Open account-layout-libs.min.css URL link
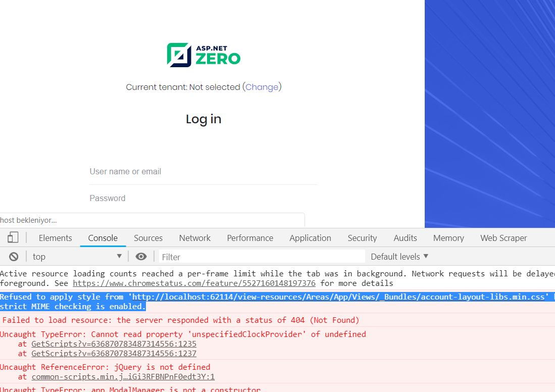555x392 pixels. tap(338, 297)
